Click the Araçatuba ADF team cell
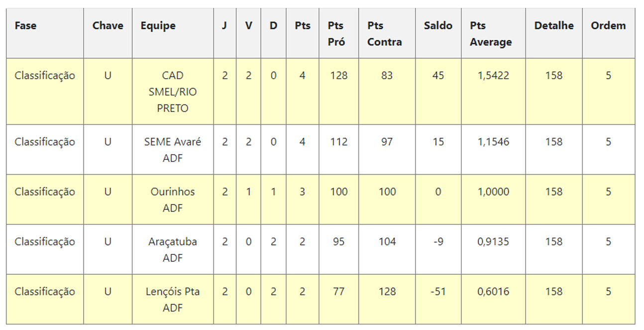This screenshot has height=330, width=644. [173, 249]
